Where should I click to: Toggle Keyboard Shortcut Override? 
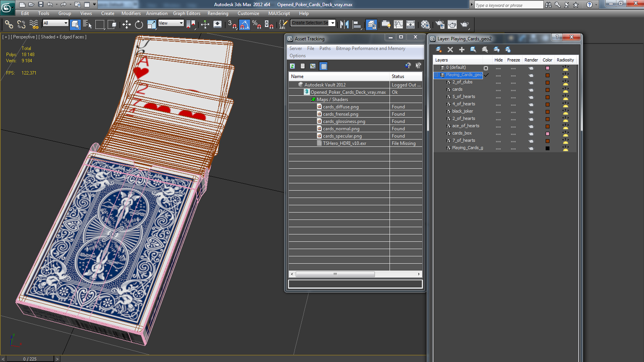(x=217, y=24)
